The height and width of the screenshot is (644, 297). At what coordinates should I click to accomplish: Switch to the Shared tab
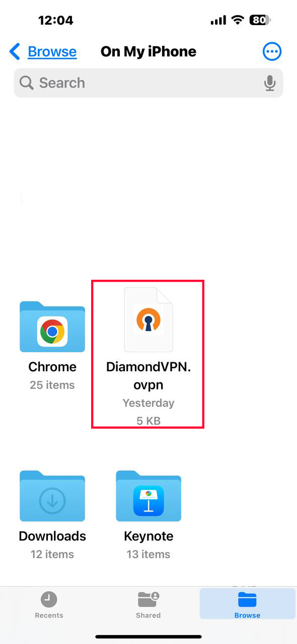pyautogui.click(x=148, y=604)
